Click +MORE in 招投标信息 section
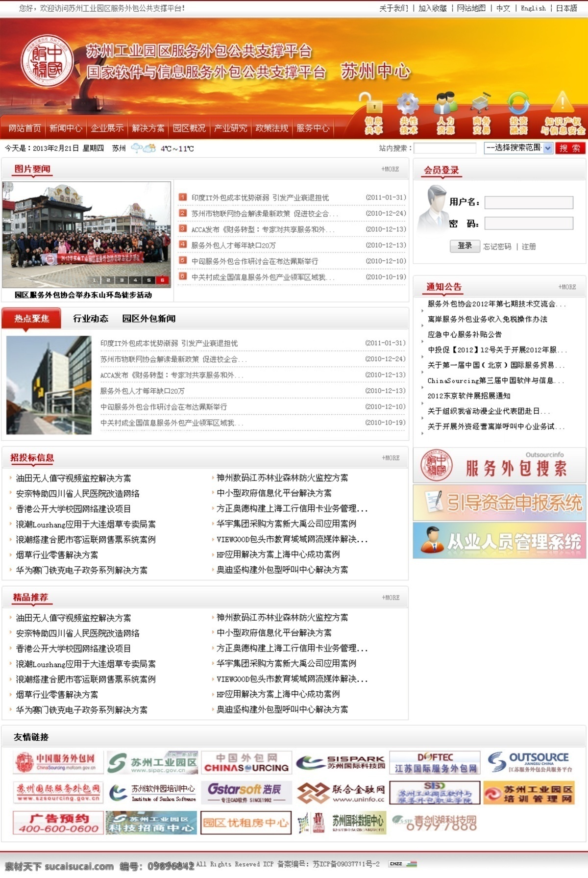This screenshot has width=588, height=878. pos(391,458)
